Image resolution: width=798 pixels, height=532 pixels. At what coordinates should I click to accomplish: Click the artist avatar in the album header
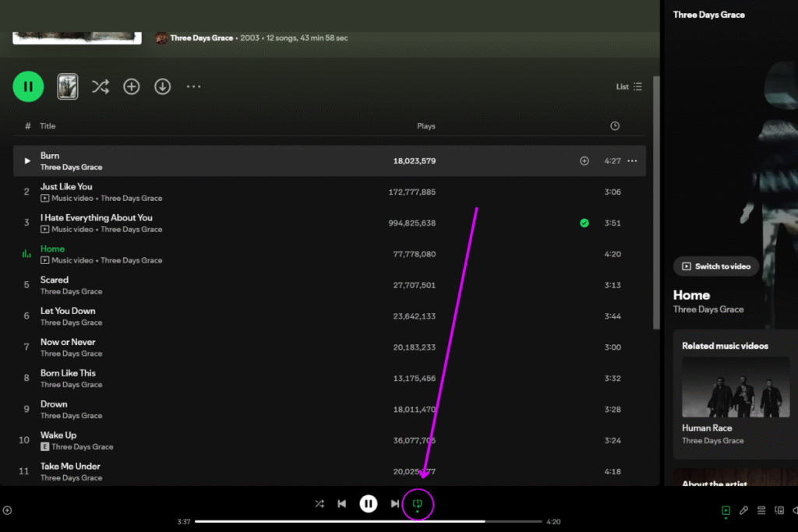161,37
